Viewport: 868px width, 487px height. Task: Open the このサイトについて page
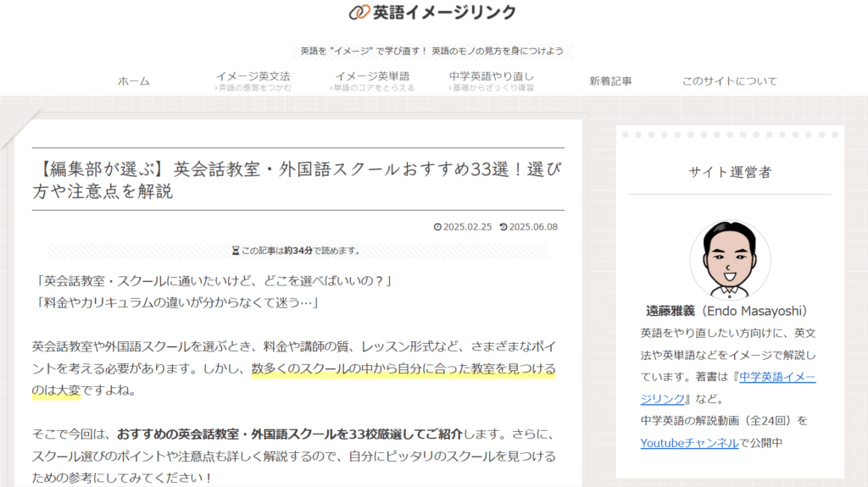click(x=730, y=81)
